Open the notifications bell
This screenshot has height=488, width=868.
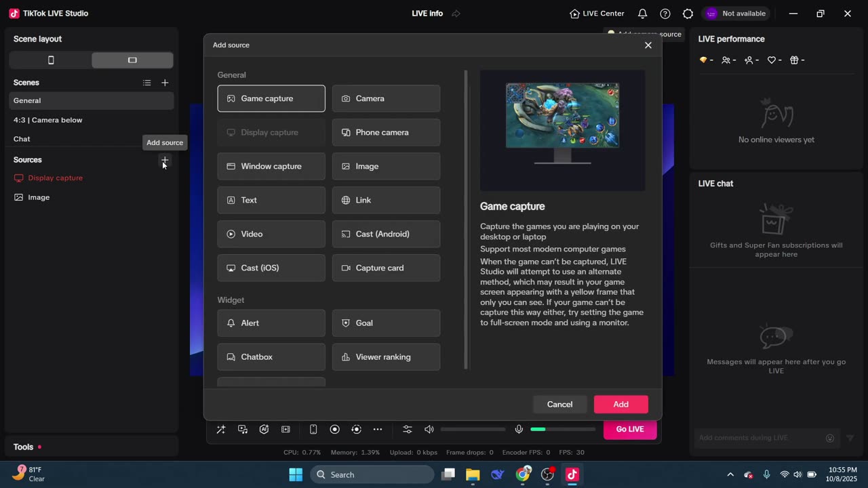click(643, 14)
